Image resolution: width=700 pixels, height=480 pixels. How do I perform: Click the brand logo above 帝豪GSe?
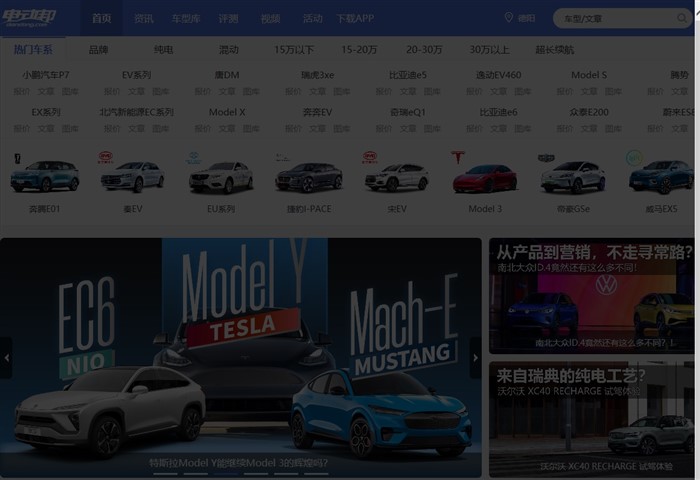546,158
